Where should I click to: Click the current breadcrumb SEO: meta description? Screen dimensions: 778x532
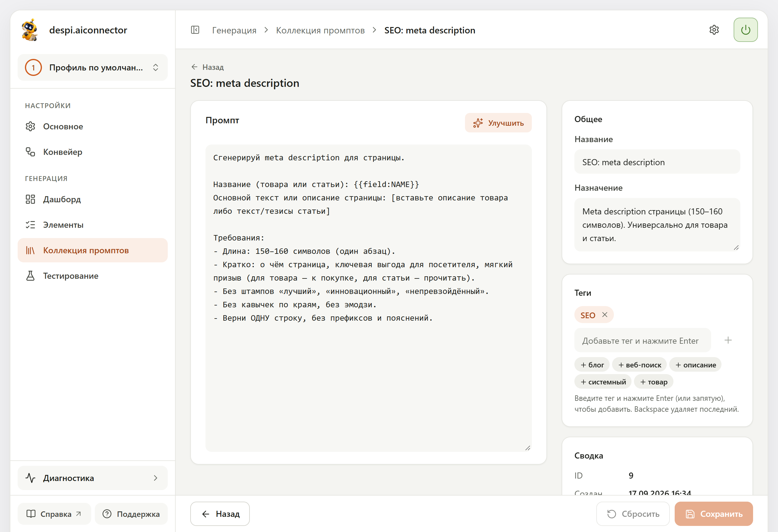click(x=429, y=30)
